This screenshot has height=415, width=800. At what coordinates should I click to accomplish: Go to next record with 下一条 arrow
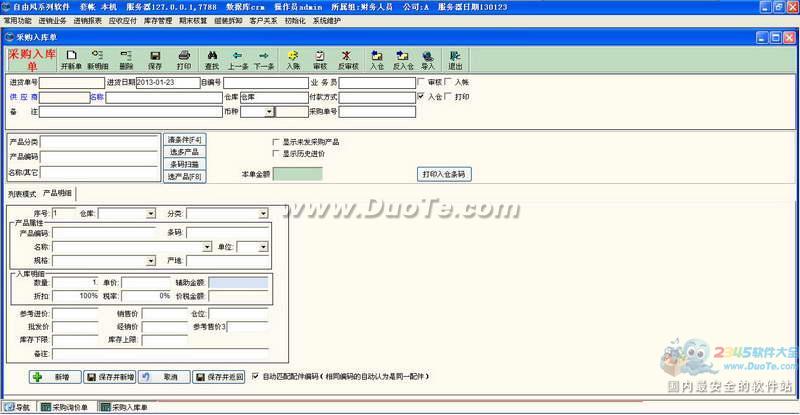tap(263, 60)
